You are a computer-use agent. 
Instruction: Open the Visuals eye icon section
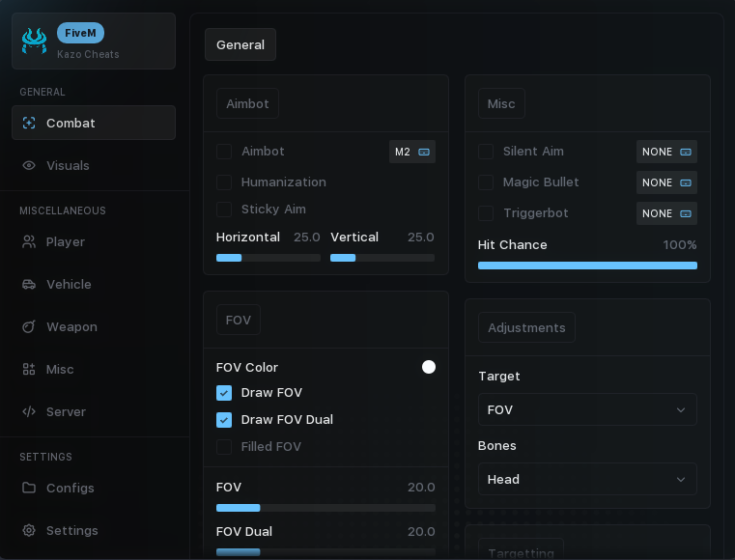(29, 165)
